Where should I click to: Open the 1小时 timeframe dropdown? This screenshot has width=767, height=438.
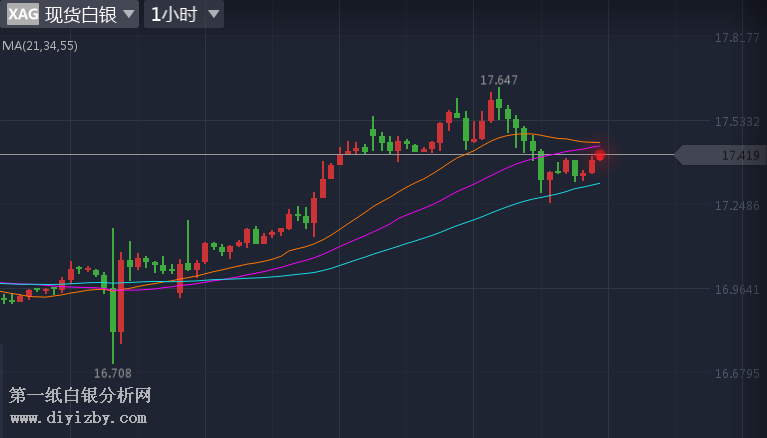175,14
